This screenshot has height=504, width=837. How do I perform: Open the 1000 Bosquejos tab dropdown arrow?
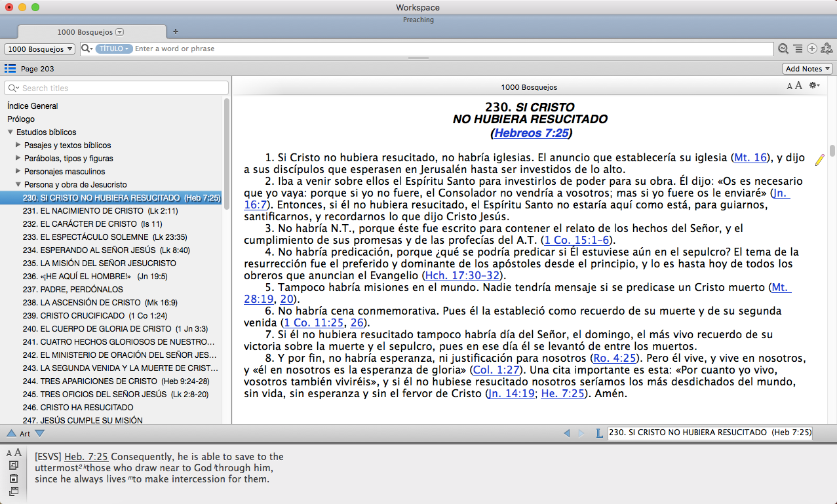click(119, 32)
